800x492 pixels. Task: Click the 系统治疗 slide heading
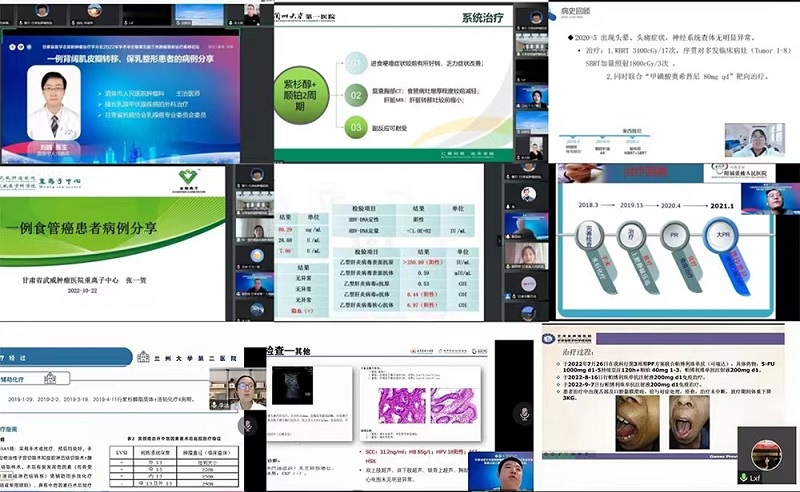click(482, 17)
